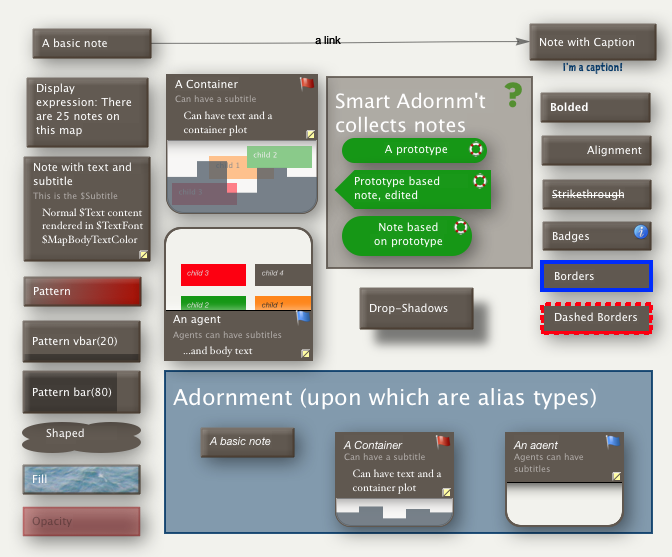This screenshot has height=557, width=672.
Task: Click the green question mark on Smart Adornment
Action: tap(513, 95)
